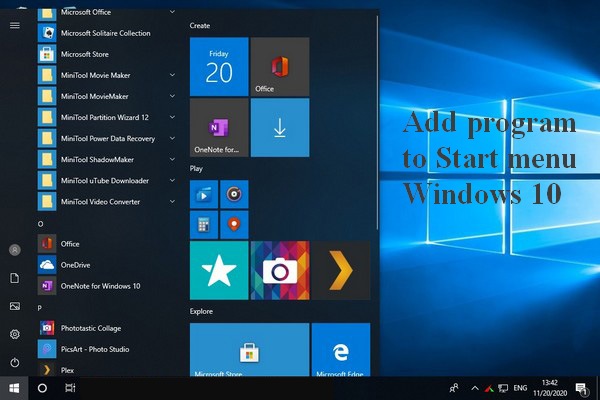Open the OneNote for... tile
Image resolution: width=600 pixels, height=400 pixels.
pos(219,127)
